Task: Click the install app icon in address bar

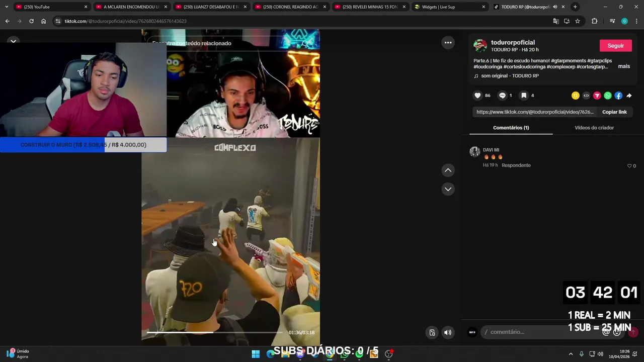Action: [567, 21]
